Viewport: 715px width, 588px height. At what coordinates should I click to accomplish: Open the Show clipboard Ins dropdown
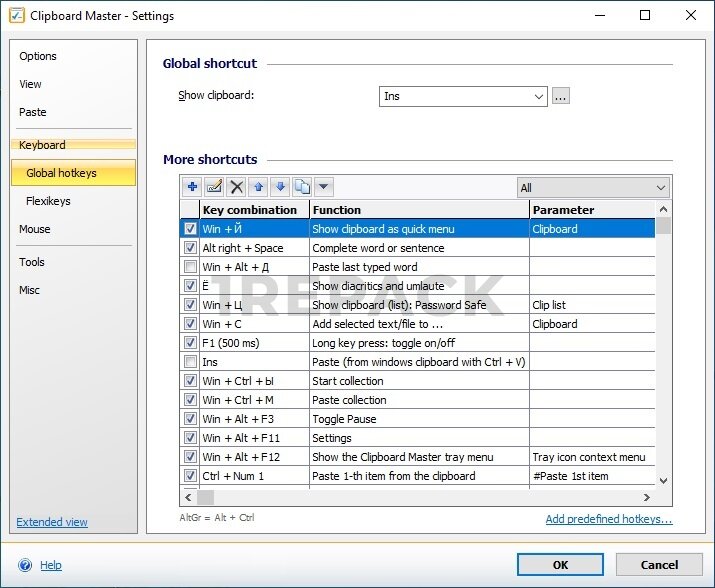(539, 97)
